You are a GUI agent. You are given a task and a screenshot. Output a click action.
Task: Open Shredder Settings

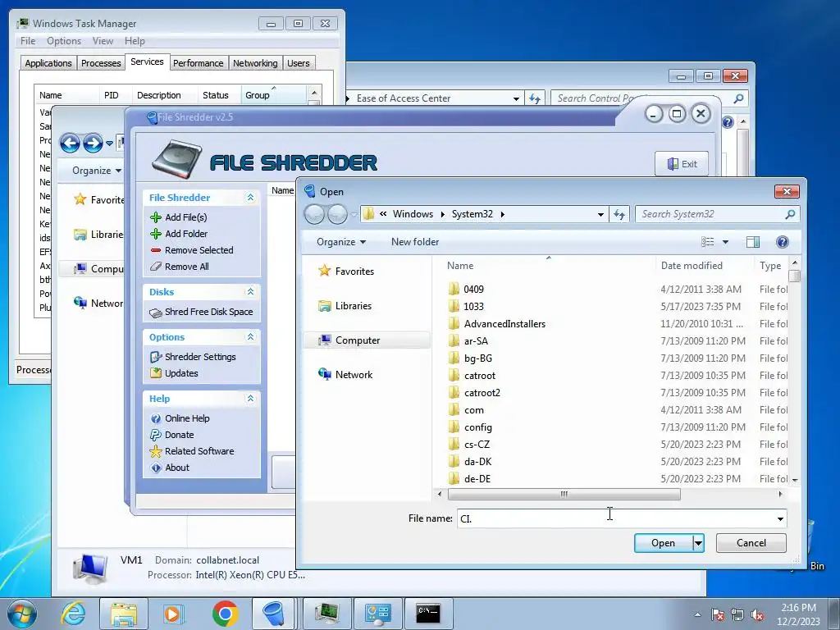[200, 357]
